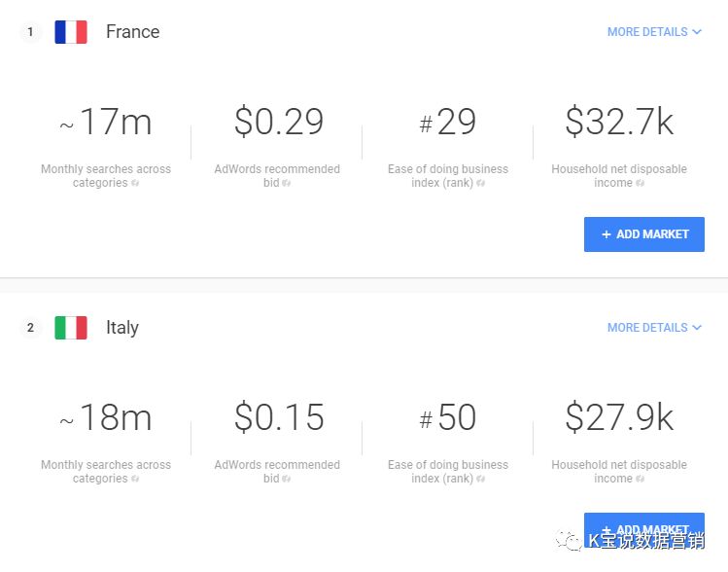Click the Italy flag icon

click(x=71, y=328)
